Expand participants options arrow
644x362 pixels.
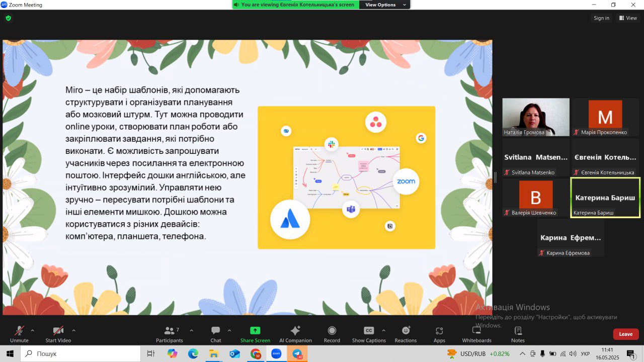(191, 330)
